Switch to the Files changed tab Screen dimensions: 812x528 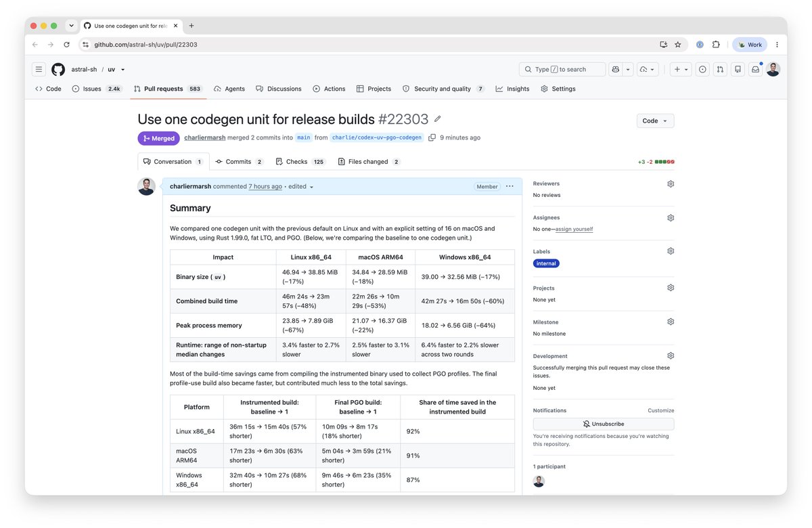[369, 162]
